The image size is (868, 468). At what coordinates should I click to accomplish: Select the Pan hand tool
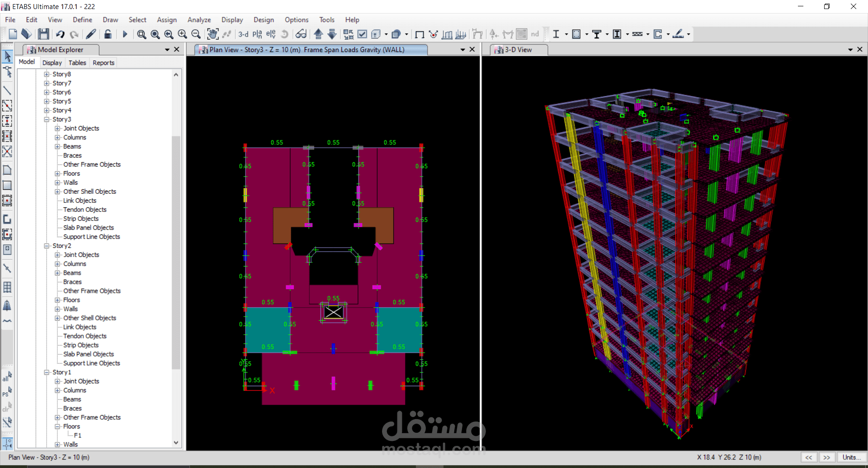[212, 34]
